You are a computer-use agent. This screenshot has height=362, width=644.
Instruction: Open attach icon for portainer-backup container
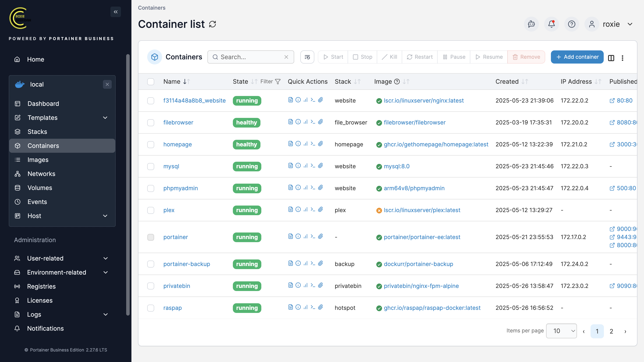coord(320,263)
